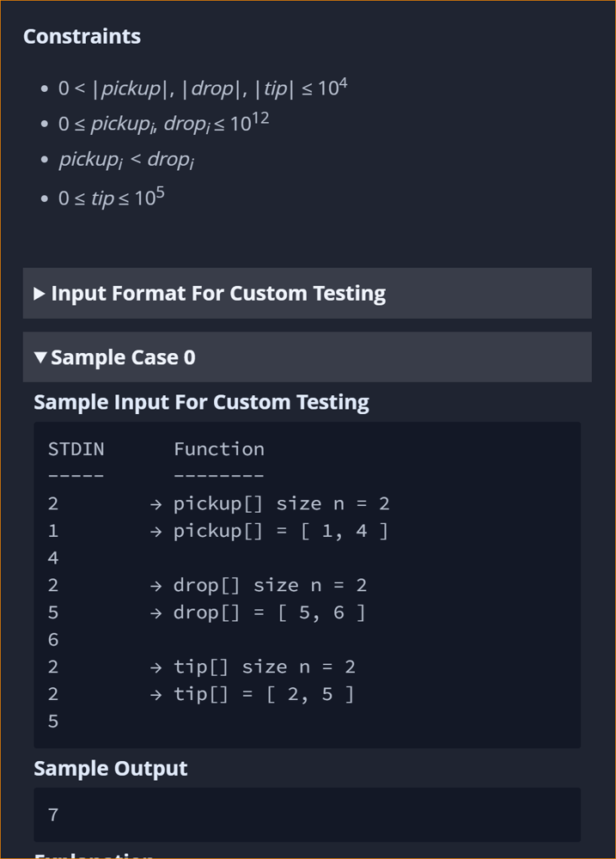Image resolution: width=616 pixels, height=859 pixels.
Task: Click the constraint 0 ≤ tip ≤ 10^5
Action: 111,197
